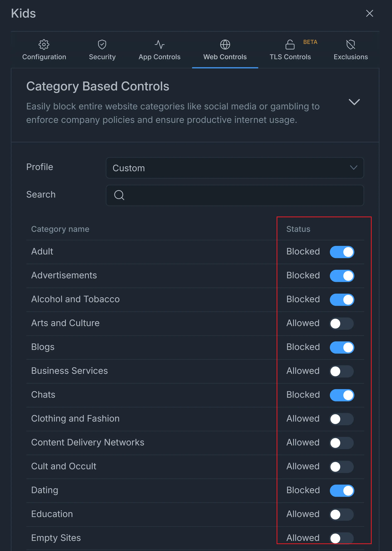The height and width of the screenshot is (551, 392).
Task: Click the Clothing and Fashion row label
Action: 75,419
